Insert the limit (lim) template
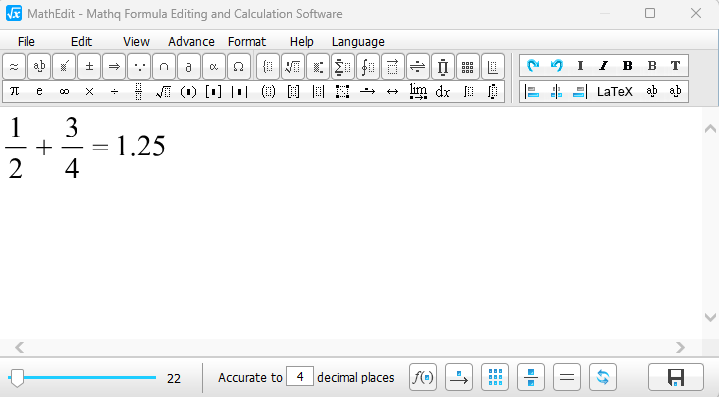719x397 pixels. [418, 92]
